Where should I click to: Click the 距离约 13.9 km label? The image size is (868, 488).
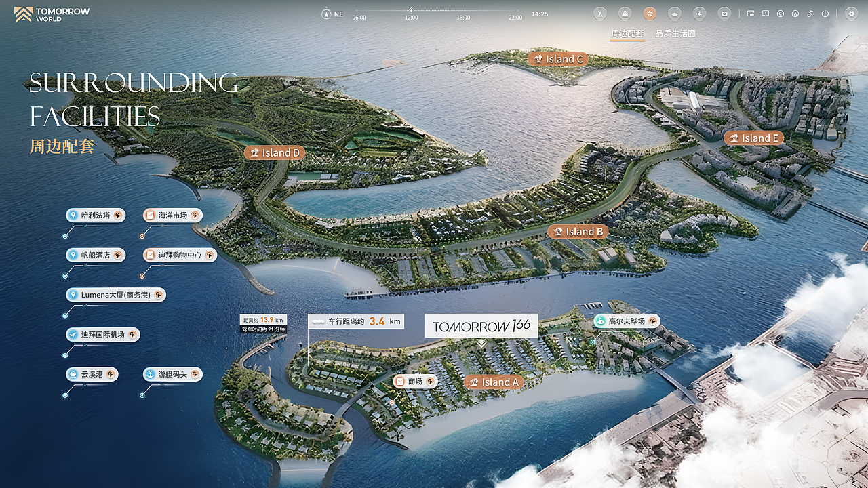[263, 320]
